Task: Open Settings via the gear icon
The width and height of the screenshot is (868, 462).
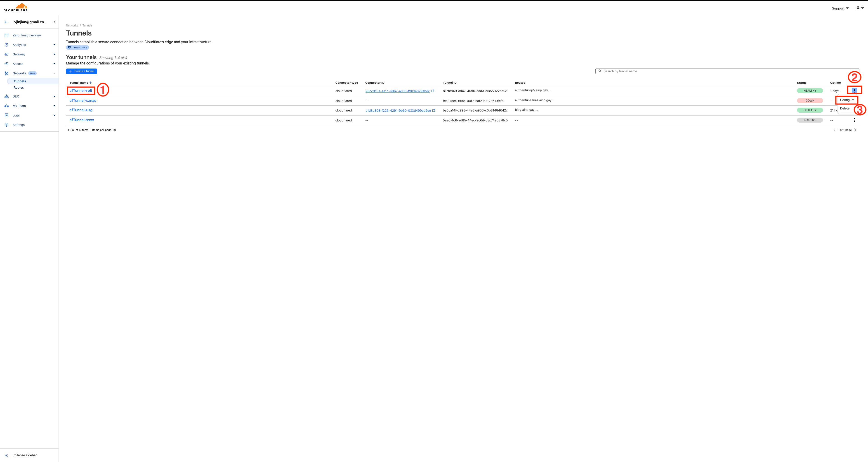Action: 6,125
